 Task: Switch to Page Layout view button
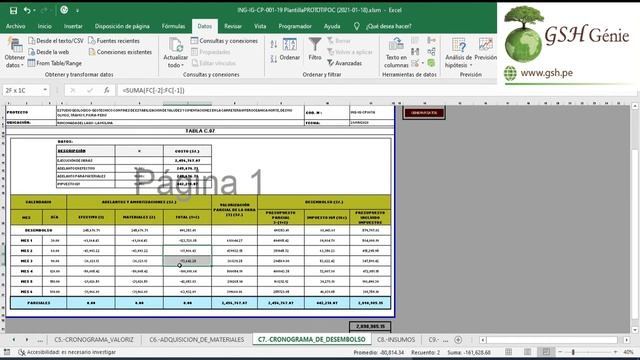pyautogui.click(x=527, y=352)
